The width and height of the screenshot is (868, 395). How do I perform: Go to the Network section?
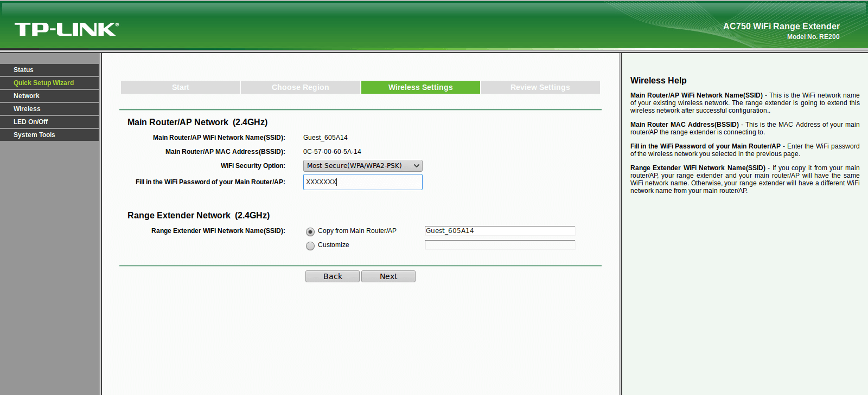click(49, 96)
